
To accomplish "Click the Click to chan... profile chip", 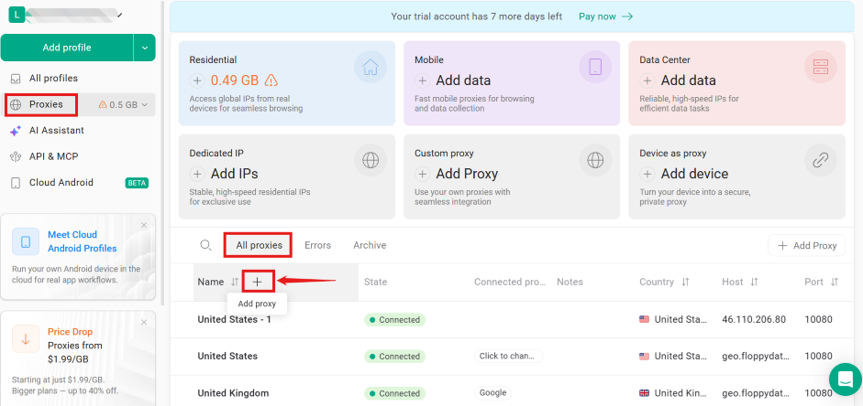I will [509, 356].
